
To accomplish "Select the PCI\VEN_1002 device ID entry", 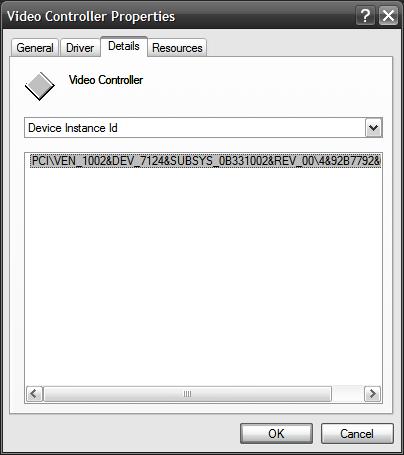I will (x=206, y=161).
